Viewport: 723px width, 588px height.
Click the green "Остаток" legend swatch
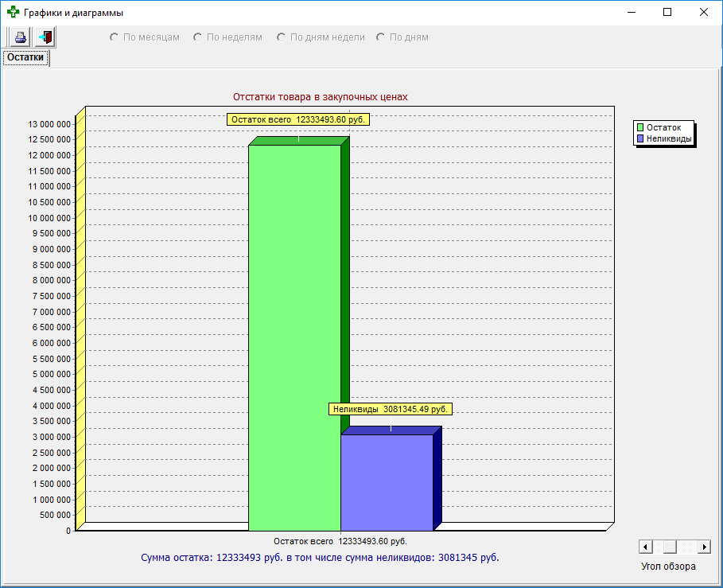click(x=640, y=127)
